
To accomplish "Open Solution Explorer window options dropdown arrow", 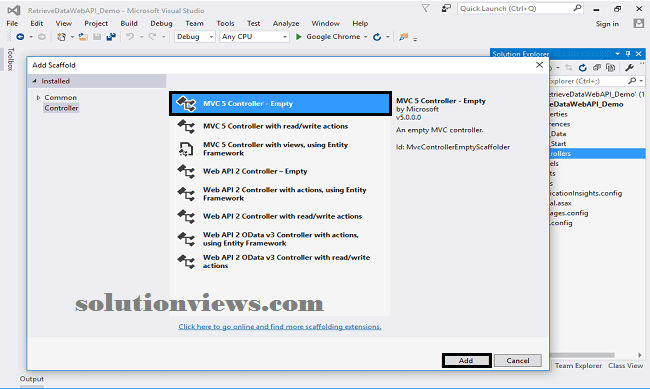I will 618,54.
